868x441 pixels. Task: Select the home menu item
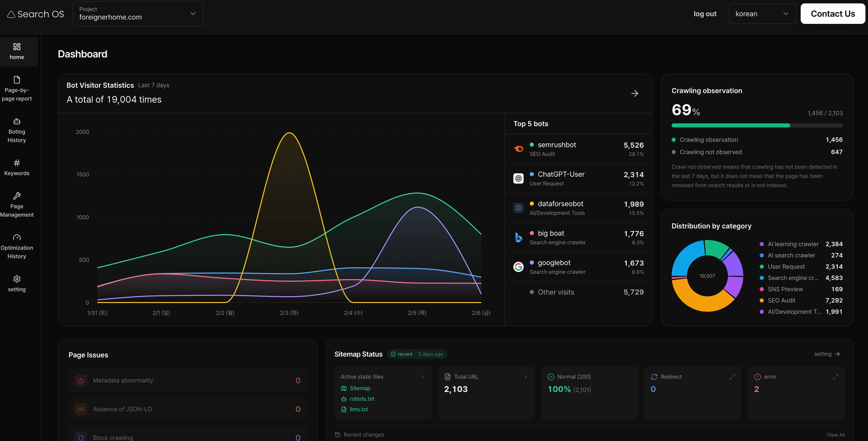pyautogui.click(x=17, y=52)
